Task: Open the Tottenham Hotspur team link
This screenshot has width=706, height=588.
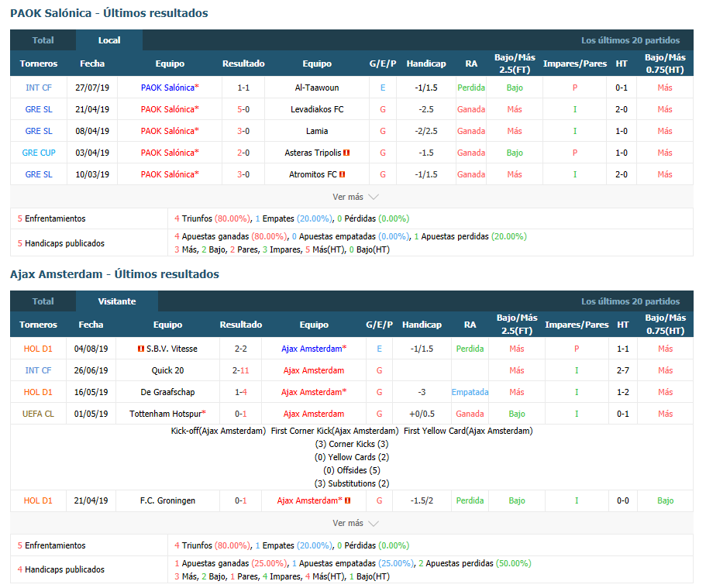Action: tap(167, 414)
